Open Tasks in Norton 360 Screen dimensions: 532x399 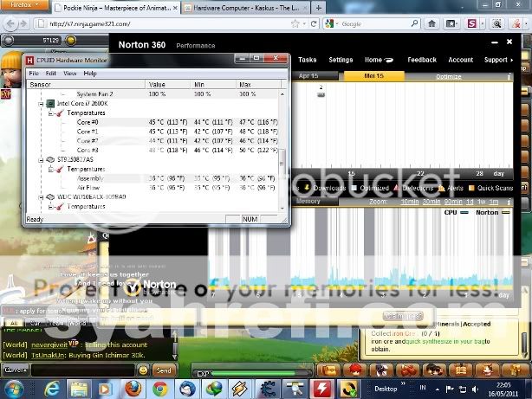tap(307, 60)
